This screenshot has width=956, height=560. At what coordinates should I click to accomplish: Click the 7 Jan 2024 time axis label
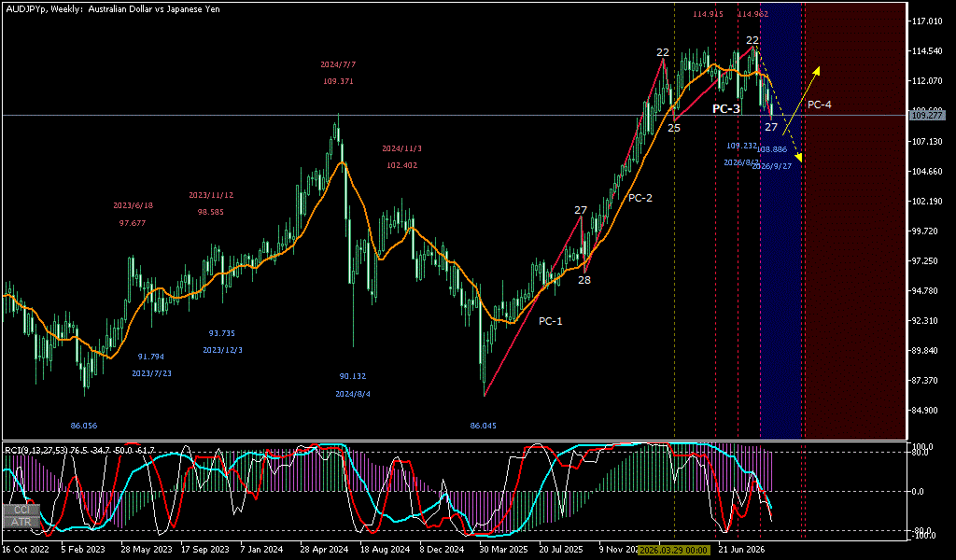(x=262, y=549)
